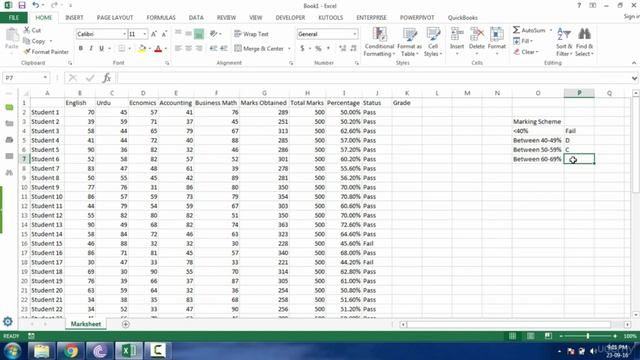This screenshot has height=360, width=640.
Task: Open the FILE tab
Action: tap(14, 18)
